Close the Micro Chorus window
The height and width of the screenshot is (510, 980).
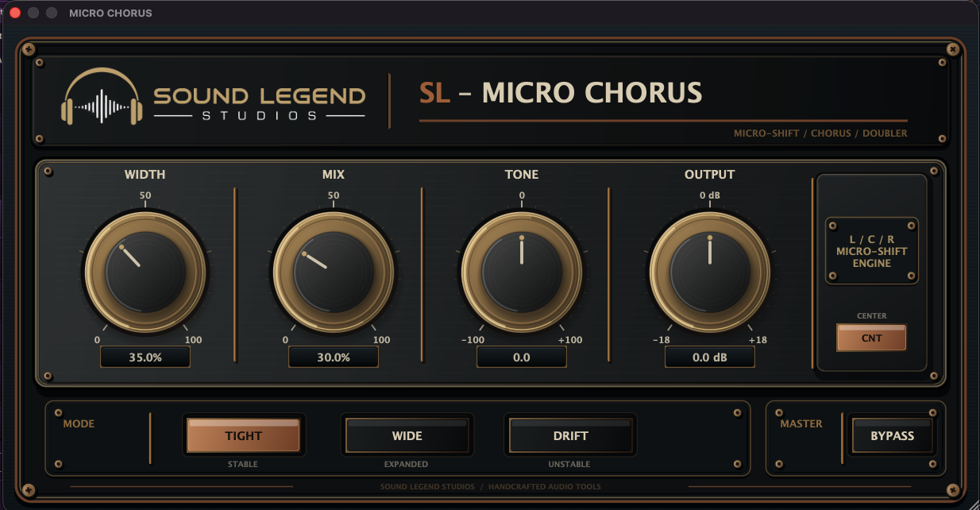click(15, 13)
